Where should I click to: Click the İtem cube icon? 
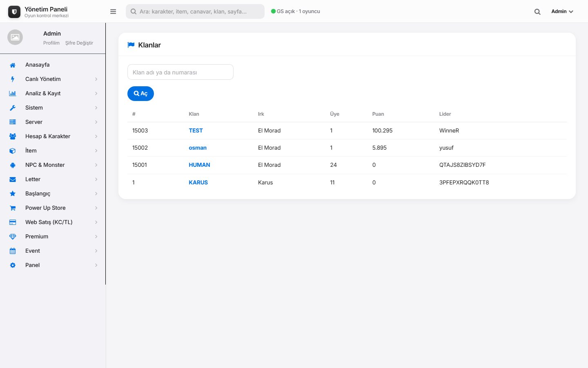click(x=13, y=151)
